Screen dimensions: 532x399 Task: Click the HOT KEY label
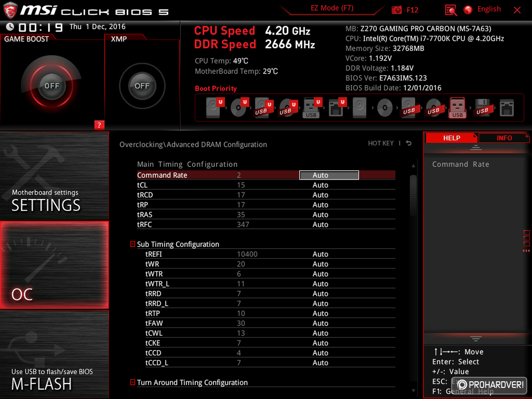pos(381,143)
